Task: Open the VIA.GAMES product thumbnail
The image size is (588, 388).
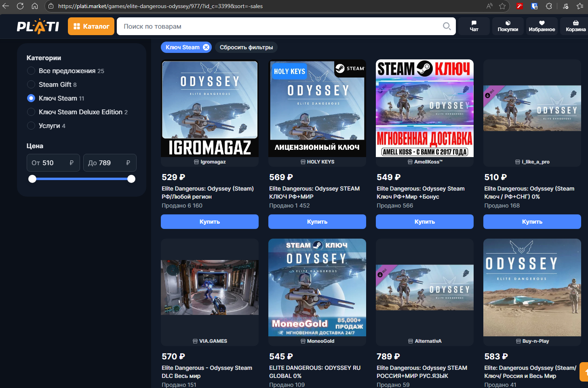Action: tap(210, 287)
